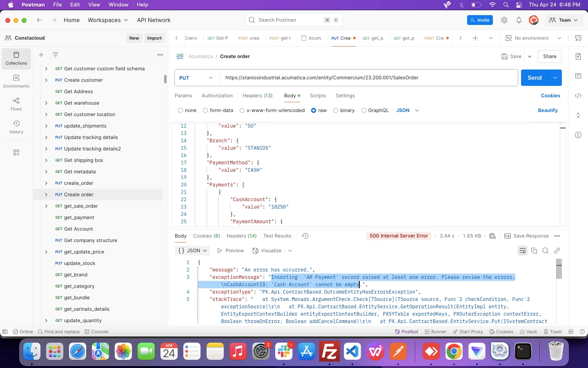Open the code snippet icon in right sidebar

point(578,96)
